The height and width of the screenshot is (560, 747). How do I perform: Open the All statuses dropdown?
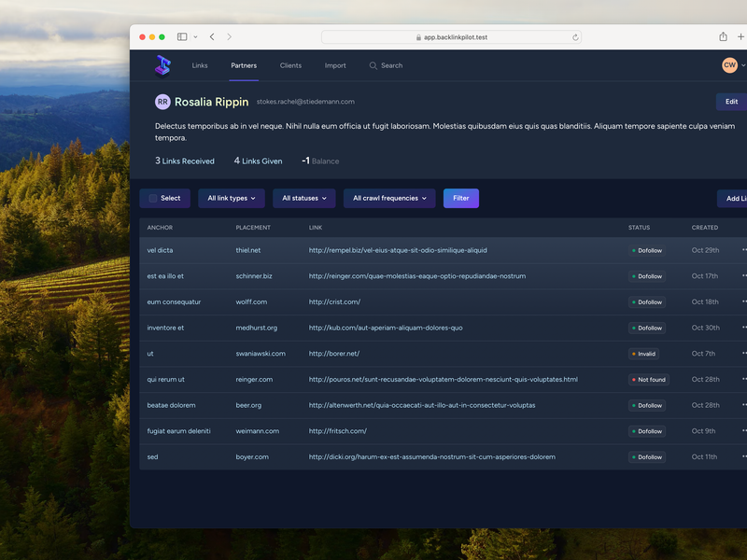point(303,198)
